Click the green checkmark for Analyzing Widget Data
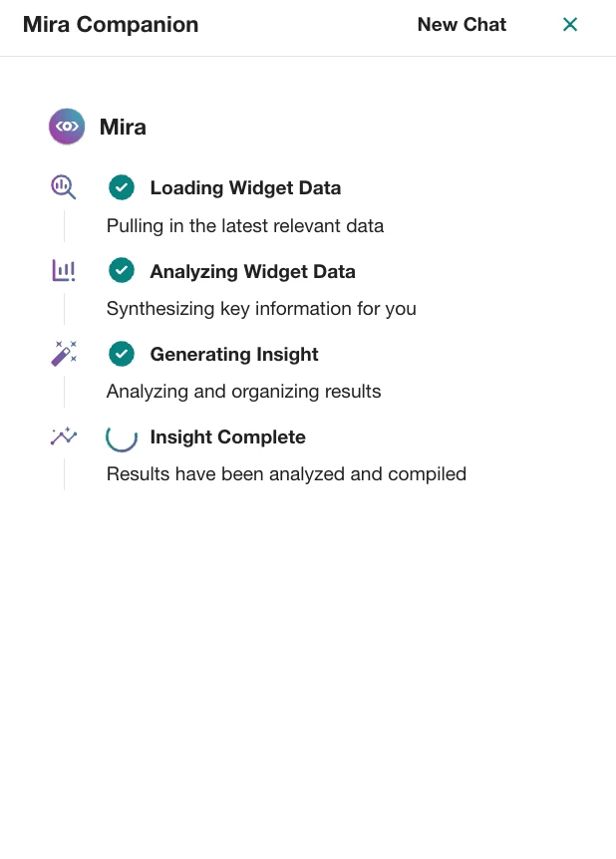Viewport: 616px width, 859px height. tap(122, 271)
